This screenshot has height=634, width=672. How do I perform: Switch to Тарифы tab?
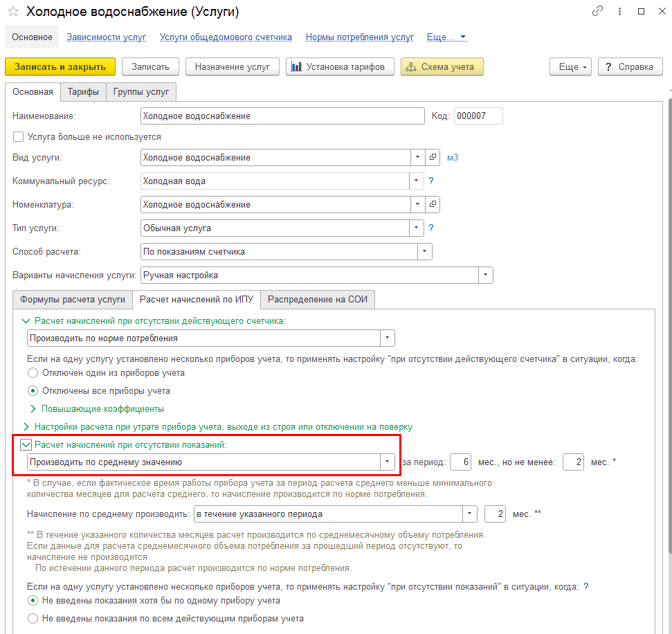pyautogui.click(x=83, y=92)
